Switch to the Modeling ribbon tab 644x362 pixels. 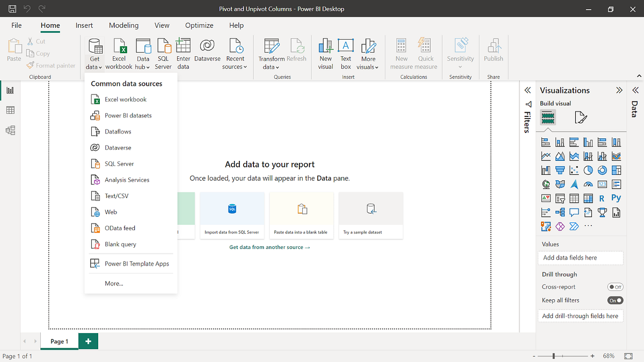coord(123,25)
